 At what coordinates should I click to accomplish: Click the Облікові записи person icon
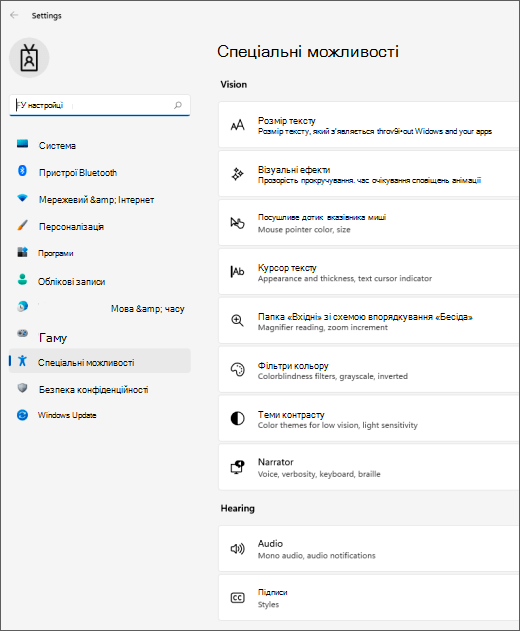[x=23, y=279]
